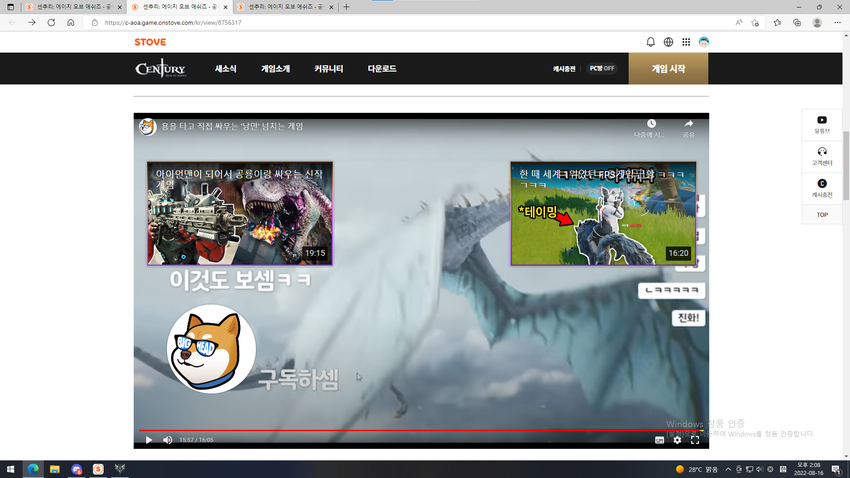The image size is (850, 478).
Task: Mute the video volume
Action: [168, 440]
